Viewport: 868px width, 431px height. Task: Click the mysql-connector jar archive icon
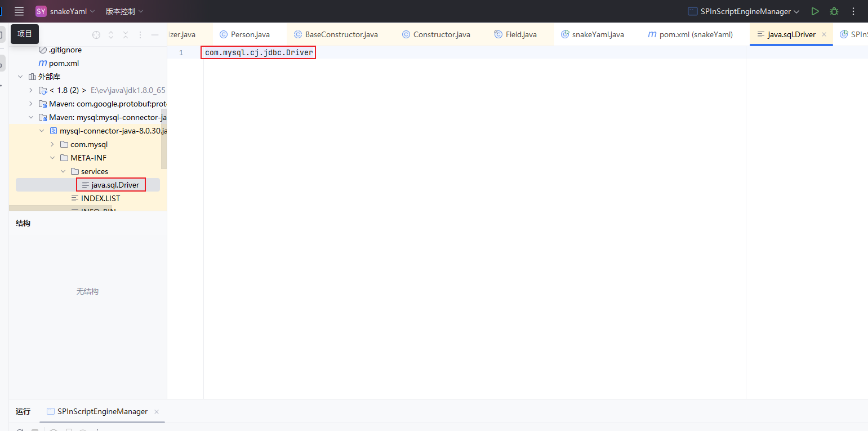(54, 131)
